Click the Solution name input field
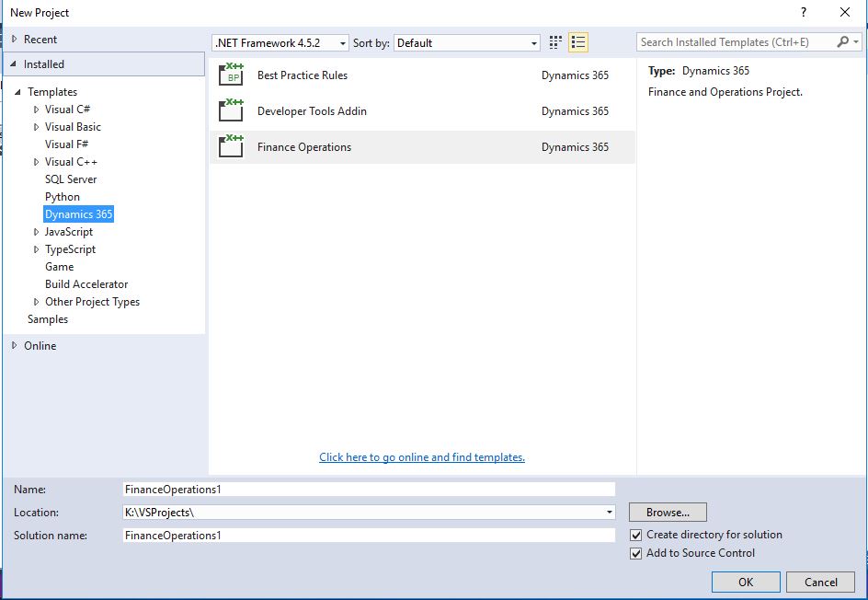868x600 pixels. click(369, 536)
